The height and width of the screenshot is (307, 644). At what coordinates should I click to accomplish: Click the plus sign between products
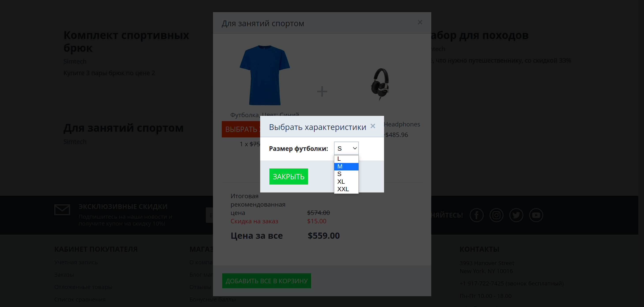click(322, 91)
